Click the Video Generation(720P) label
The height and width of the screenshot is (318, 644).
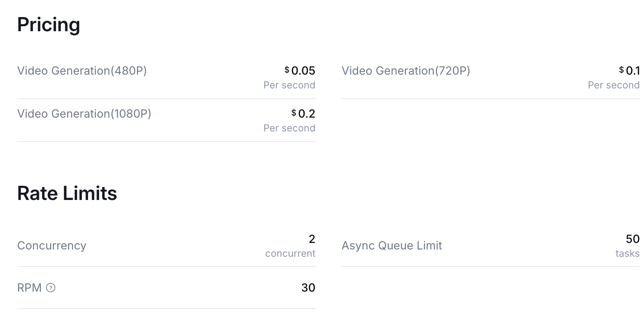406,71
